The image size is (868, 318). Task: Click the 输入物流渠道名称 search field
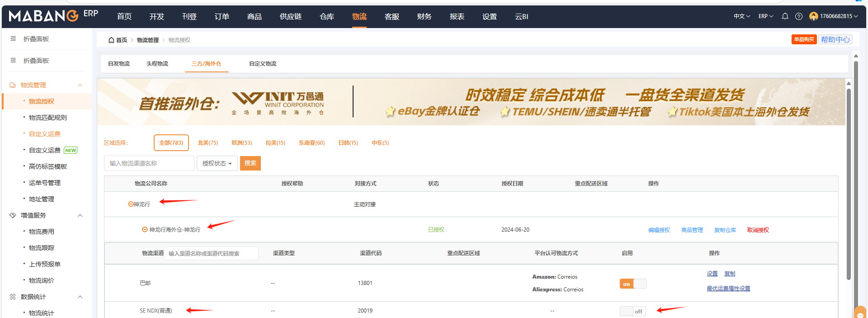click(x=149, y=163)
